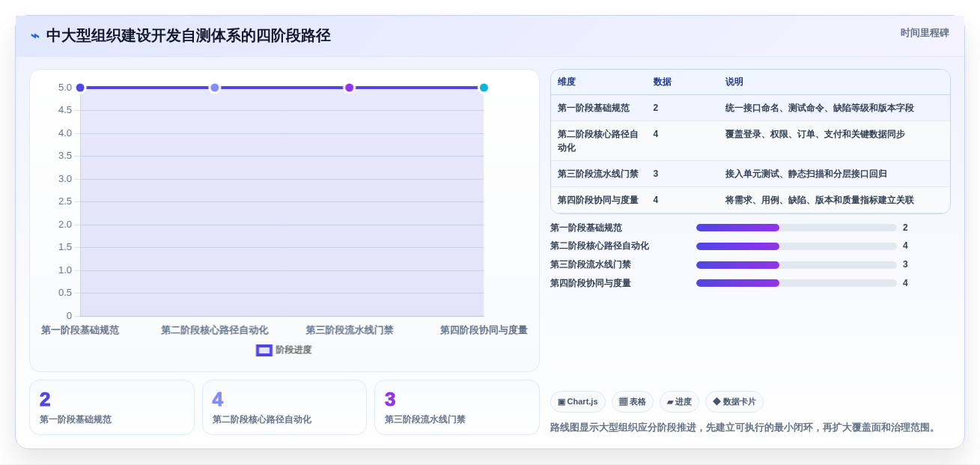The image size is (980, 465).
Task: Click the 第三阶段流水线门禁 progress bar
Action: 797,265
